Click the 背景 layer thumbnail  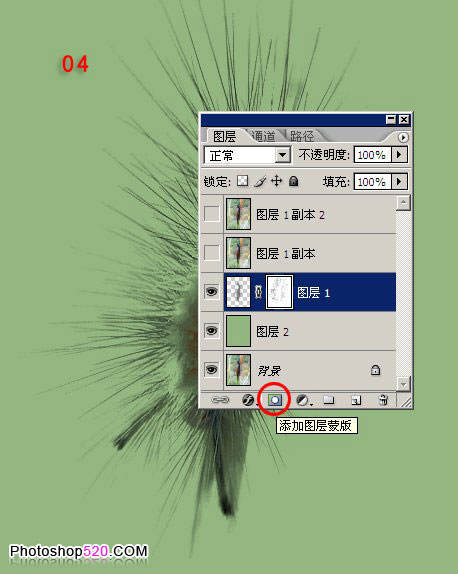pyautogui.click(x=238, y=370)
